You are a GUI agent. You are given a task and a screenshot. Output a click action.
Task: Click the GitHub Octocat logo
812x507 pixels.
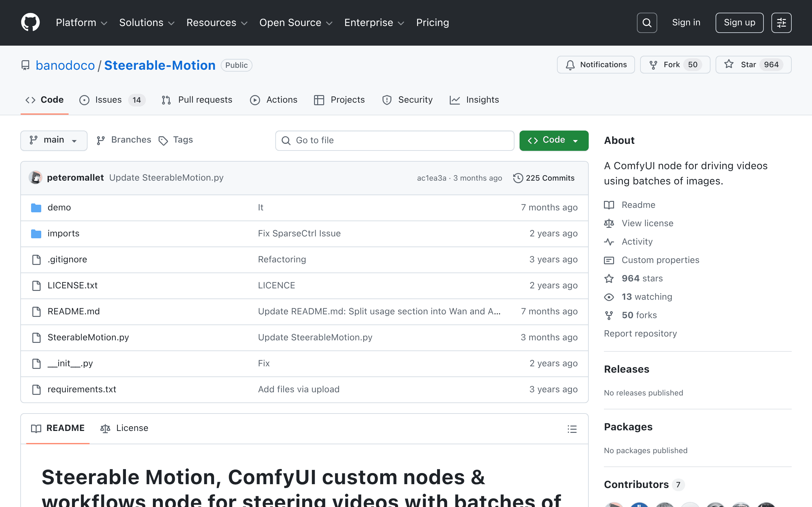(30, 22)
